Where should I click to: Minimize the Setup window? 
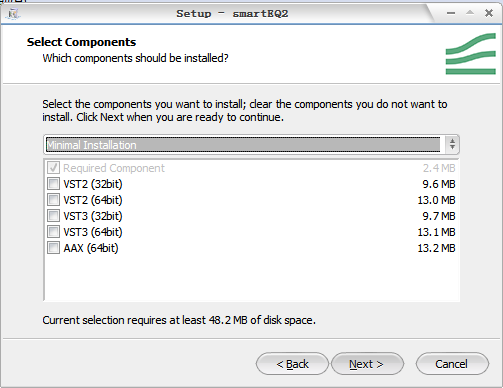[451, 13]
